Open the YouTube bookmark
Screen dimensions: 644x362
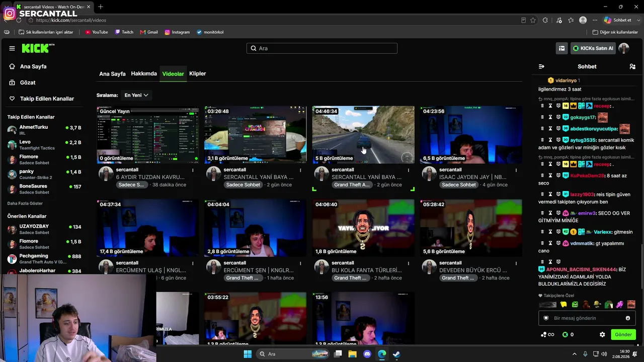pyautogui.click(x=96, y=32)
